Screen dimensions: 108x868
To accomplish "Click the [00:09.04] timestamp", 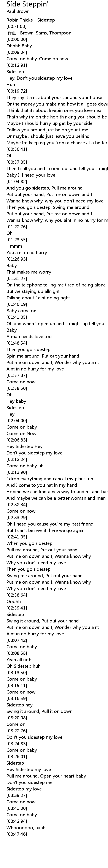I will [17, 52].
